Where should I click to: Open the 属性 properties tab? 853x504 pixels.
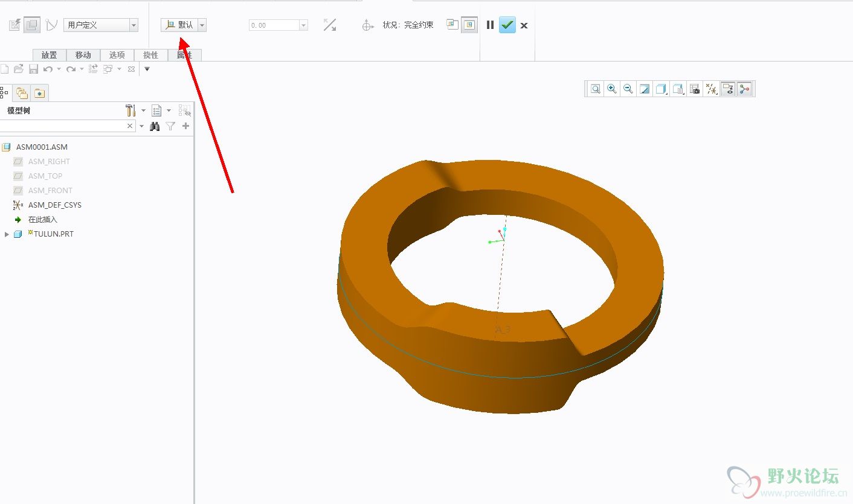click(x=184, y=55)
